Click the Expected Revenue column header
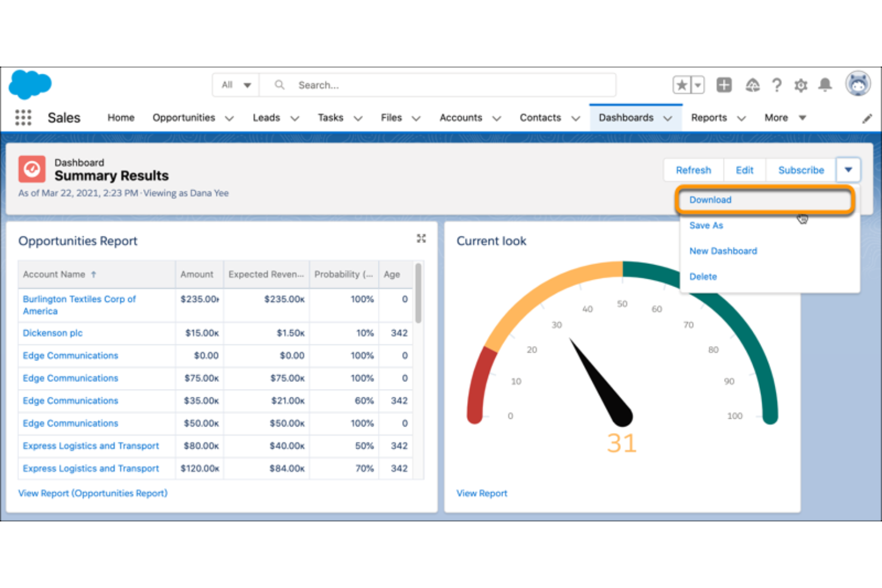Viewport: 882px width, 588px height. 266,274
